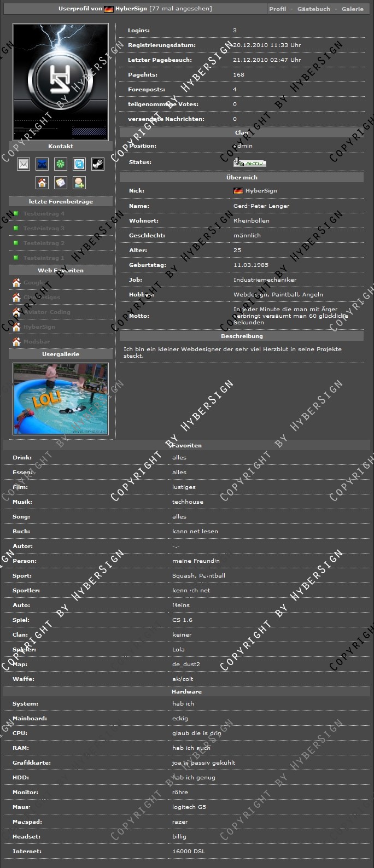Open forum post Testeintrag 4
Screen dimensions: 374x868
coord(44,213)
